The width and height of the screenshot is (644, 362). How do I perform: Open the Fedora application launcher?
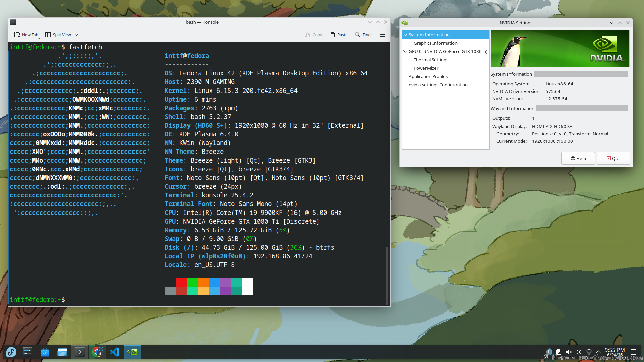[11, 352]
